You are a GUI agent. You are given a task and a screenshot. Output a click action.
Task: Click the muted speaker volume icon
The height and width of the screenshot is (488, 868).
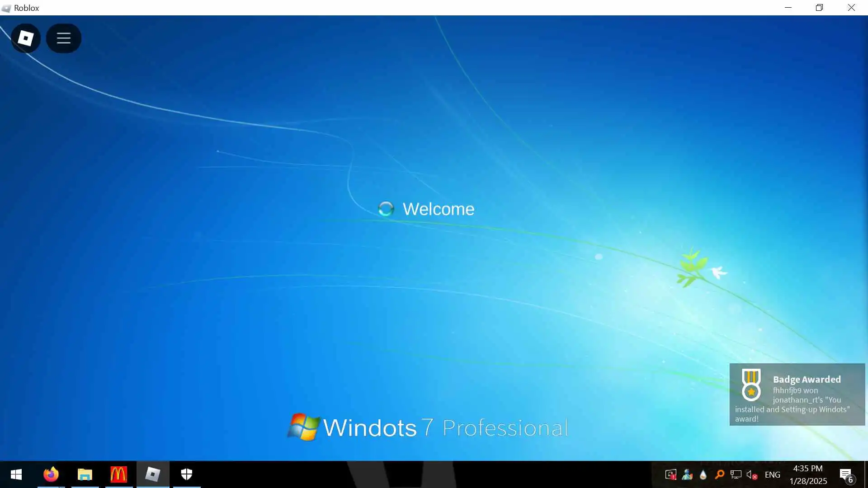coord(751,474)
